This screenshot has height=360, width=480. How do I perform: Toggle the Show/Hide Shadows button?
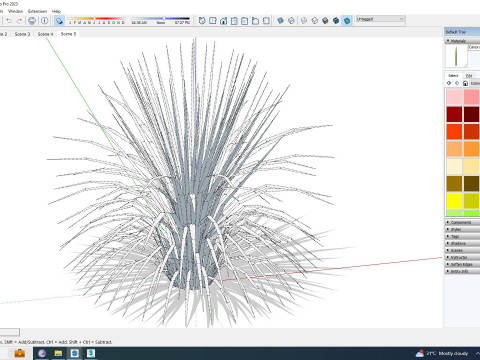click(59, 21)
